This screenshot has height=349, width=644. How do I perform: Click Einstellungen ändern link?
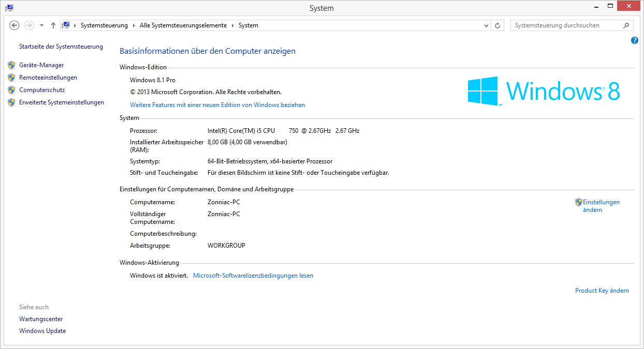tap(601, 206)
